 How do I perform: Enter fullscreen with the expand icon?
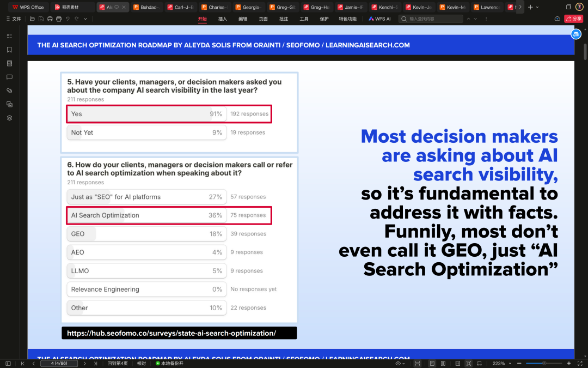pyautogui.click(x=580, y=363)
